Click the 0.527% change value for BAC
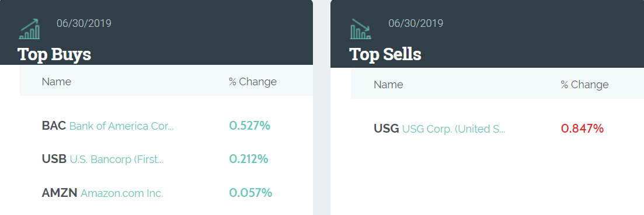The image size is (644, 215). click(250, 126)
